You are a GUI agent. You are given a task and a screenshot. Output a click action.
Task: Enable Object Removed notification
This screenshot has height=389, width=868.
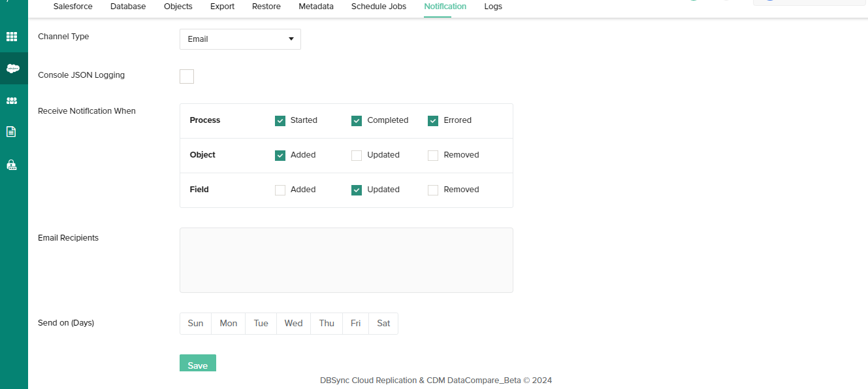433,156
